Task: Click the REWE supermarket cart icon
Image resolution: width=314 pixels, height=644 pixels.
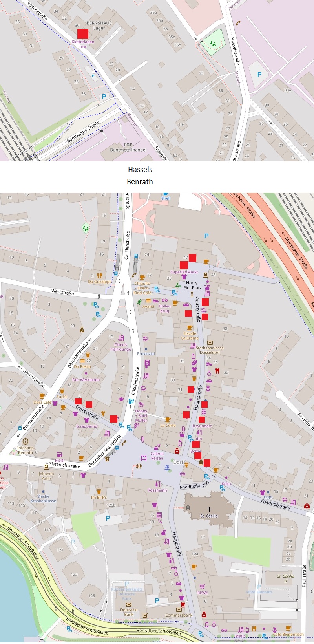Action: coord(203,586)
